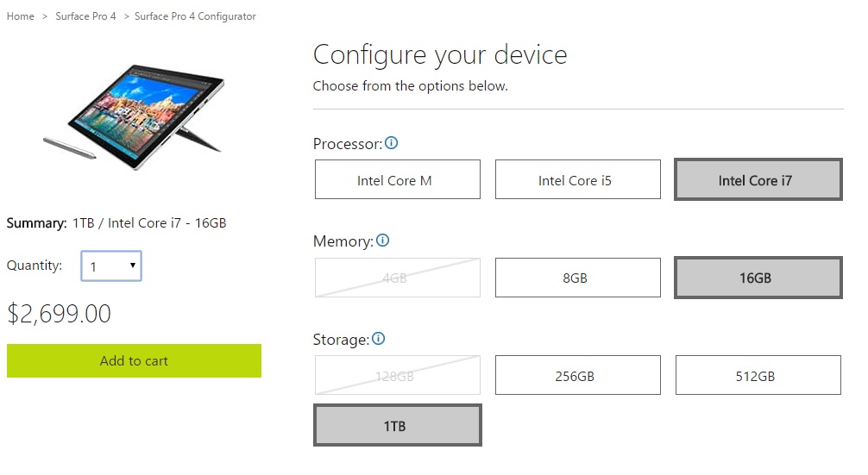Click the Surface Pro 4 product image
The image size is (868, 475).
tap(135, 116)
